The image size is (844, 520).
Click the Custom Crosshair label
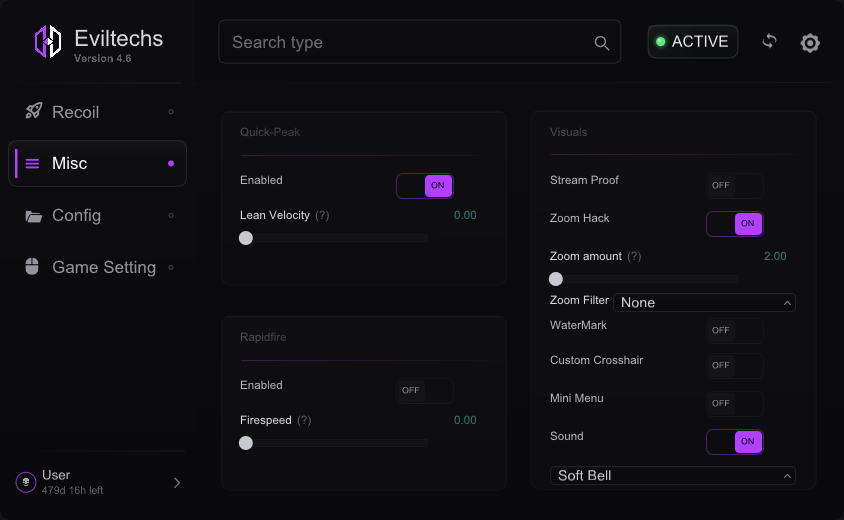click(x=596, y=361)
